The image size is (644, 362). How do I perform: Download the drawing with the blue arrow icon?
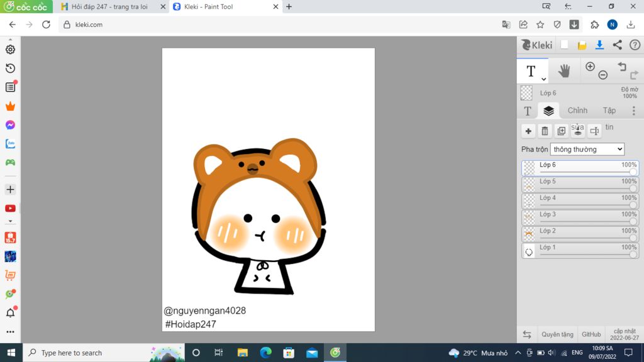599,45
